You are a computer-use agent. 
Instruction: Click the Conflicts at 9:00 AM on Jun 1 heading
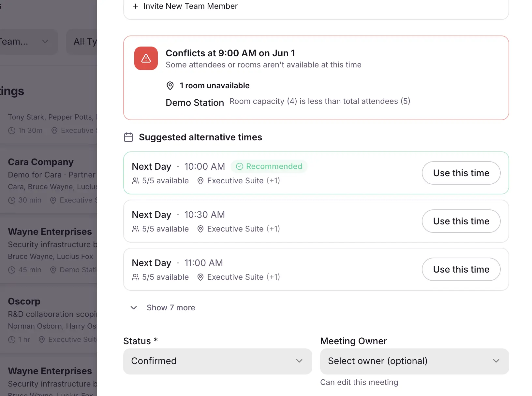(x=230, y=53)
